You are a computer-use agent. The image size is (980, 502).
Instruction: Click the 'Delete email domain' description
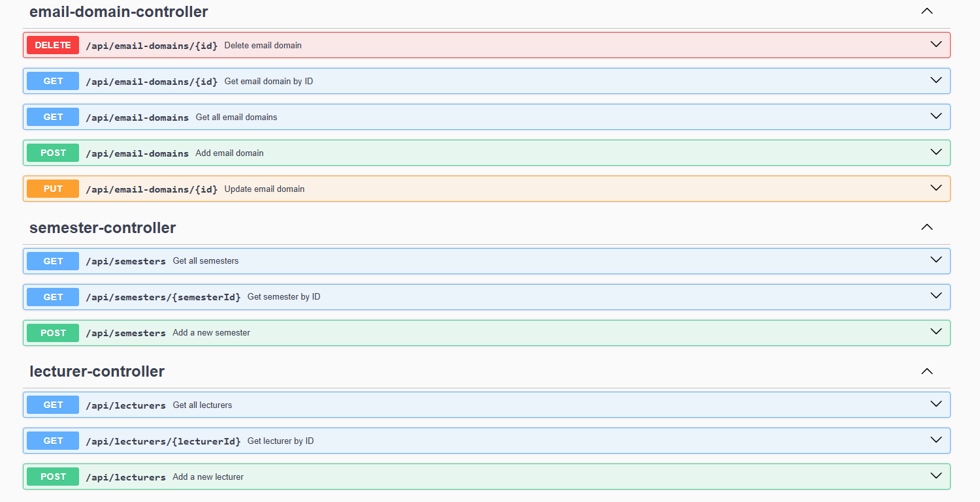click(263, 46)
